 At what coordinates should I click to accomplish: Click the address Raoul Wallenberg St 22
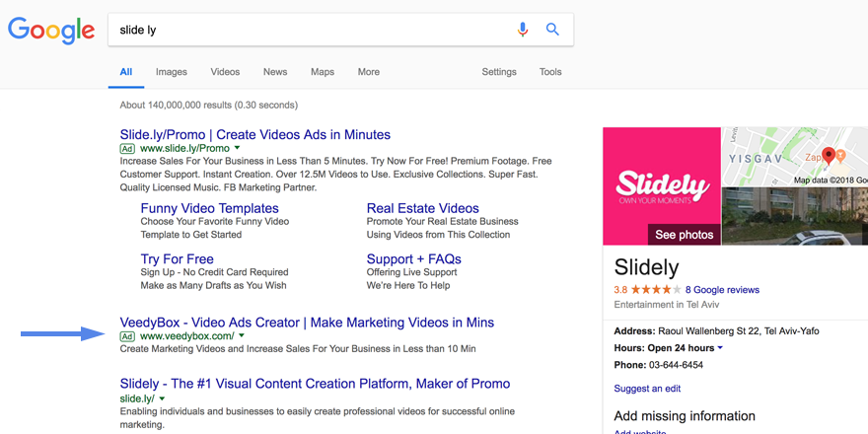(x=739, y=331)
